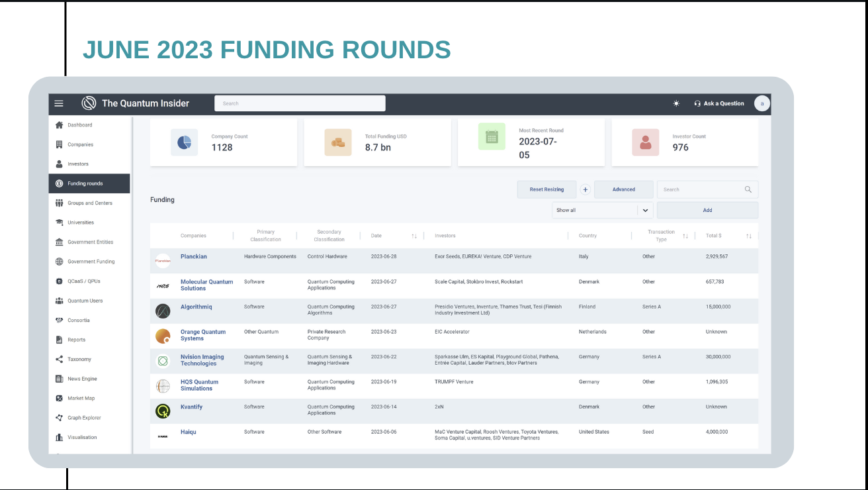Click the Add button
Viewport: 868px width, 490px height.
coord(708,210)
